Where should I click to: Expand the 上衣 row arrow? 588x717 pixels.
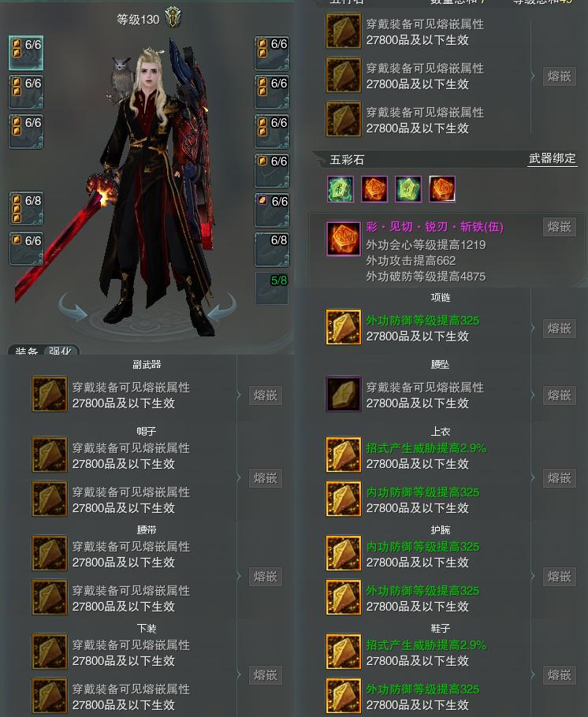pyautogui.click(x=533, y=477)
